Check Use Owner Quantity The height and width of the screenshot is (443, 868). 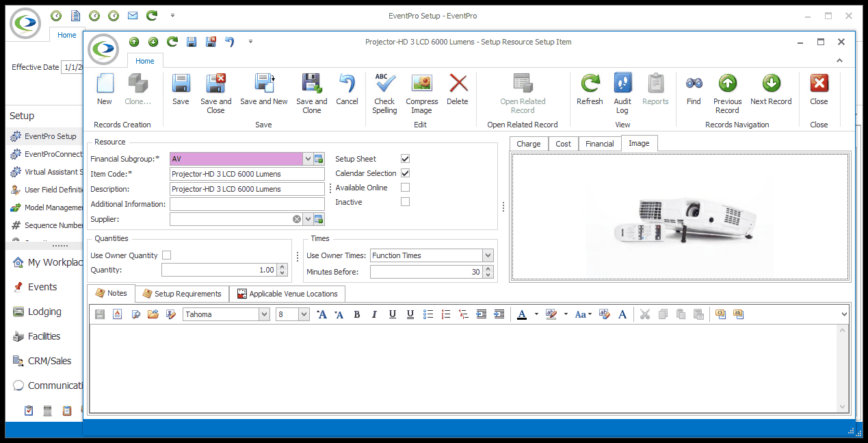coord(166,255)
